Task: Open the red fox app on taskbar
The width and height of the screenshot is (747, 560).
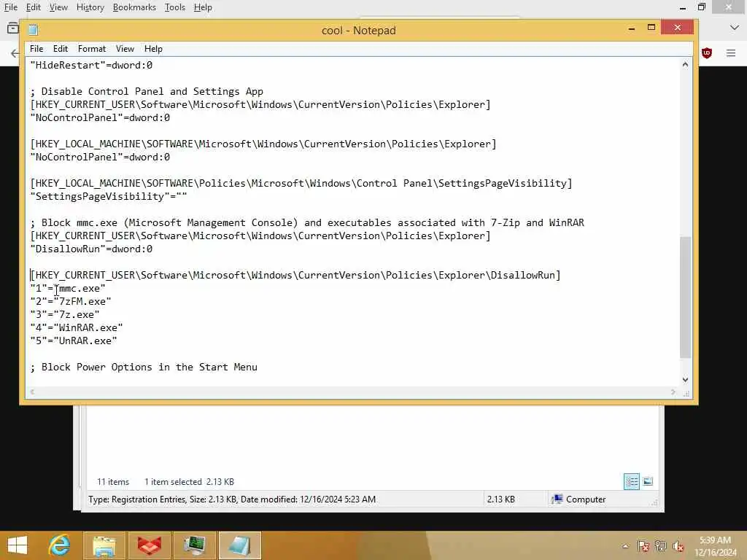Action: click(149, 545)
